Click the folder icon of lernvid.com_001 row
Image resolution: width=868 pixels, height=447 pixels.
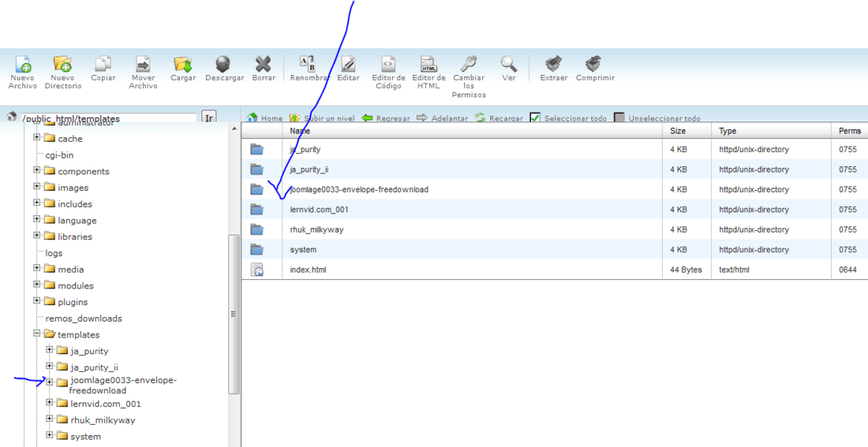(x=257, y=210)
